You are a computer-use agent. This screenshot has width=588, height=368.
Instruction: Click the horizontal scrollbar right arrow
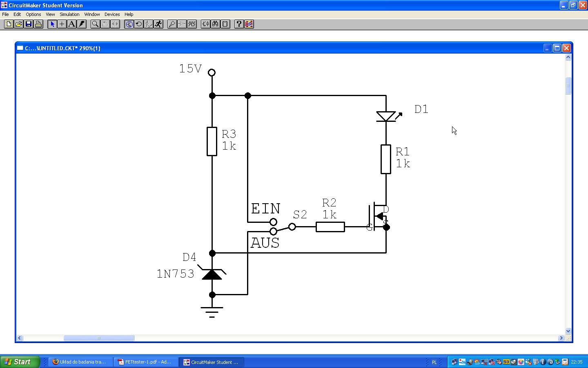tap(561, 338)
